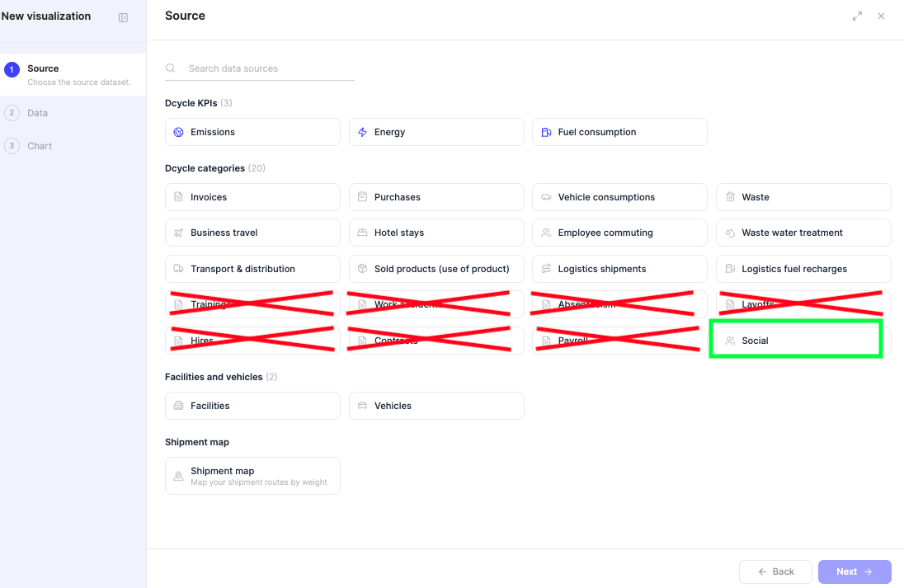Pick the Waste water treatment category
This screenshot has height=588, width=904.
pos(803,233)
